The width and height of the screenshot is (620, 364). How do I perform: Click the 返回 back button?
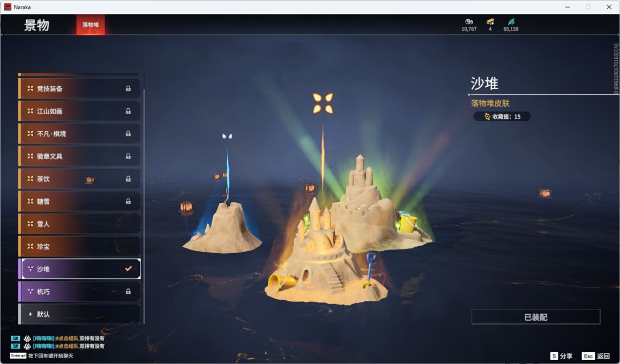pos(596,356)
